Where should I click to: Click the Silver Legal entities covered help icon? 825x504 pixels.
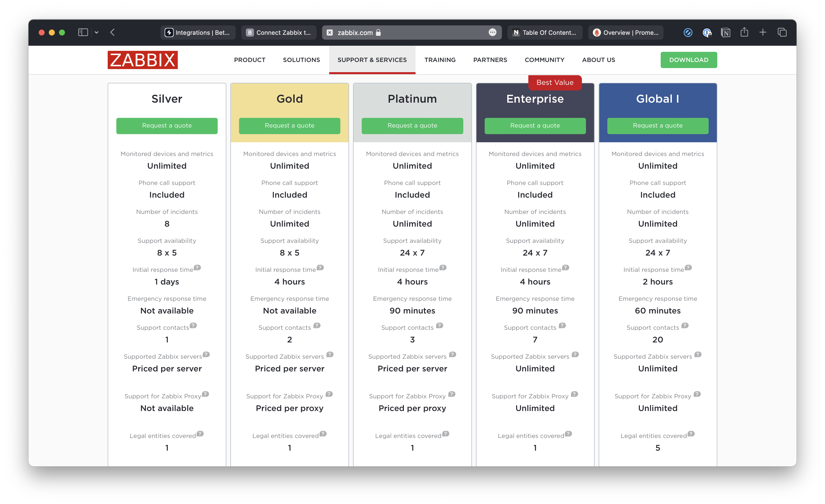pyautogui.click(x=200, y=433)
